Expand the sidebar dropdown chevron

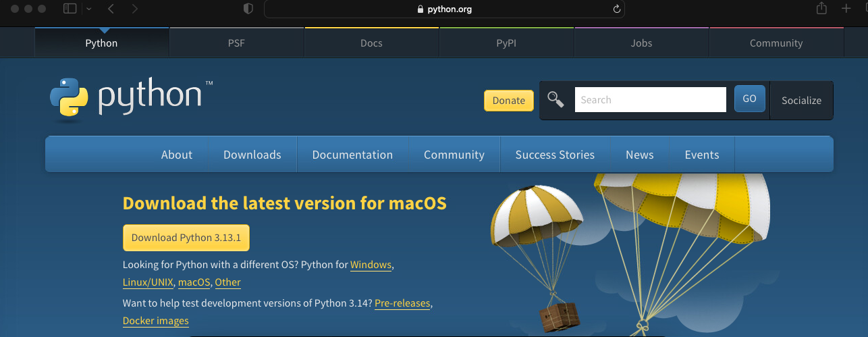pos(89,9)
